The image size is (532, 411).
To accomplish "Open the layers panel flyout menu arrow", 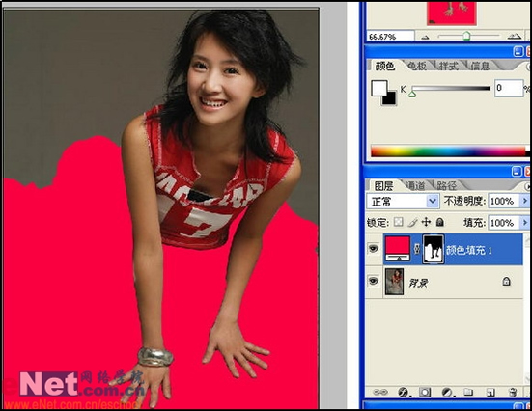I will point(527,186).
